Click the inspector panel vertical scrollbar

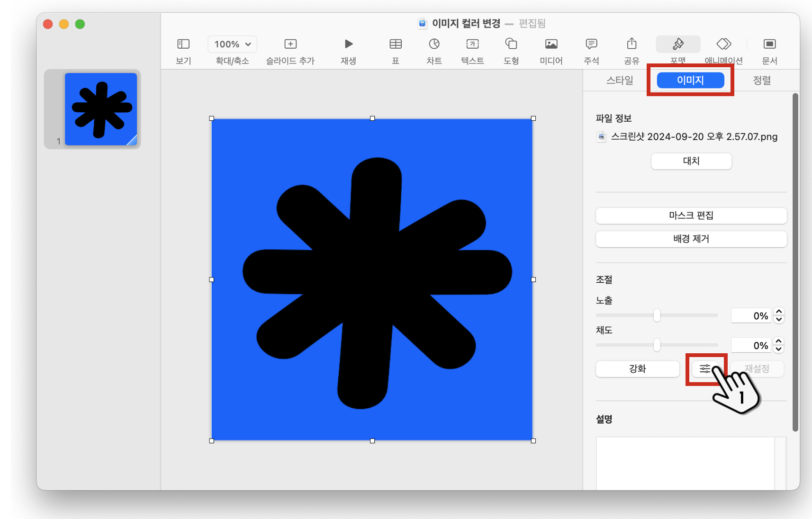tap(795, 262)
